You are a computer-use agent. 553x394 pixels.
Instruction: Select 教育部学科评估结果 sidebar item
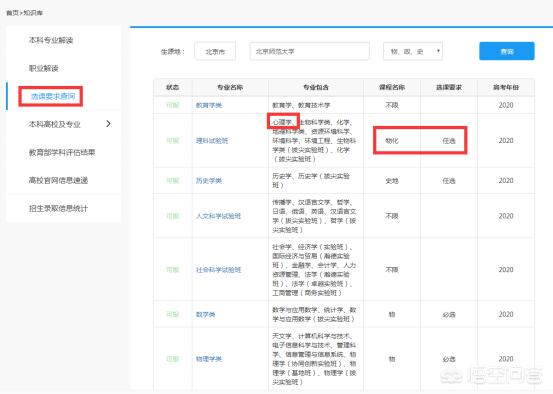point(62,152)
